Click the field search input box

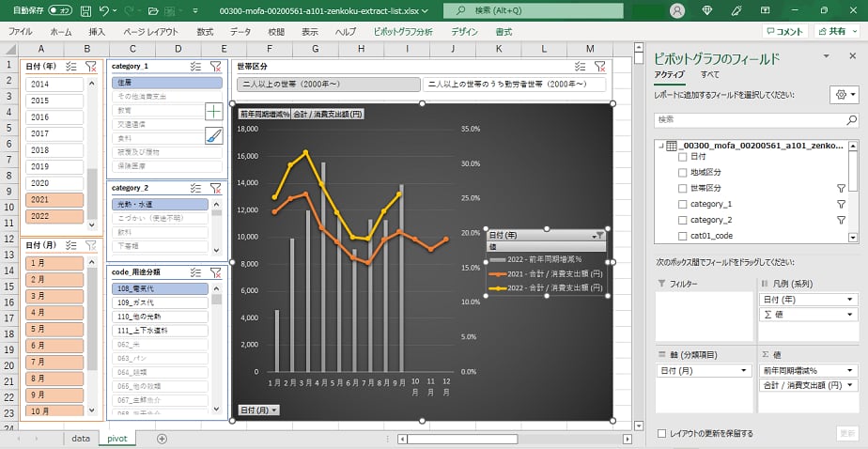click(x=755, y=120)
